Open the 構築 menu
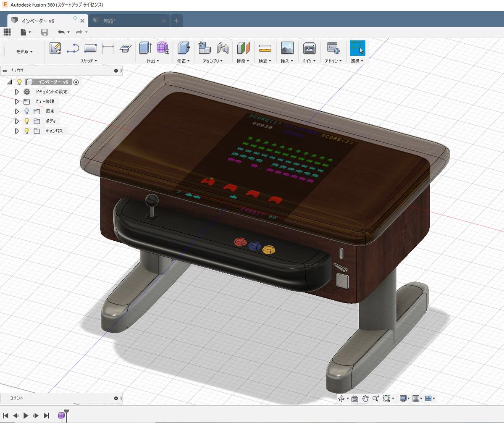Viewport: 504px width, 423px height. pos(244,61)
